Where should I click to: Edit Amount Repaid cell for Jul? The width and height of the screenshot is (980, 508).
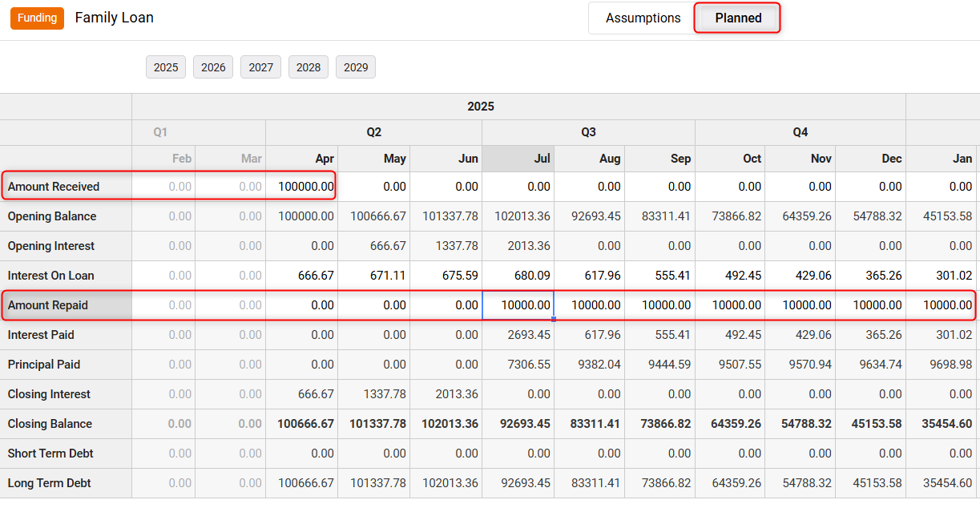tap(518, 305)
